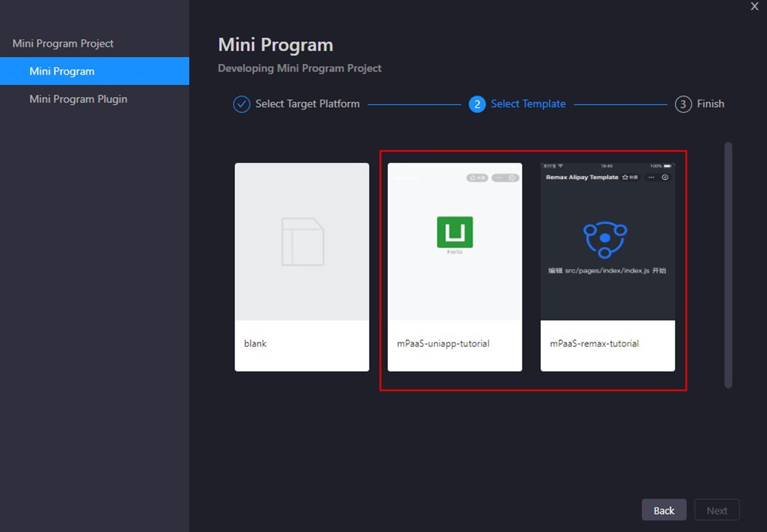Select the Remax Alipay Template title text
The width and height of the screenshot is (767, 532).
(x=582, y=177)
